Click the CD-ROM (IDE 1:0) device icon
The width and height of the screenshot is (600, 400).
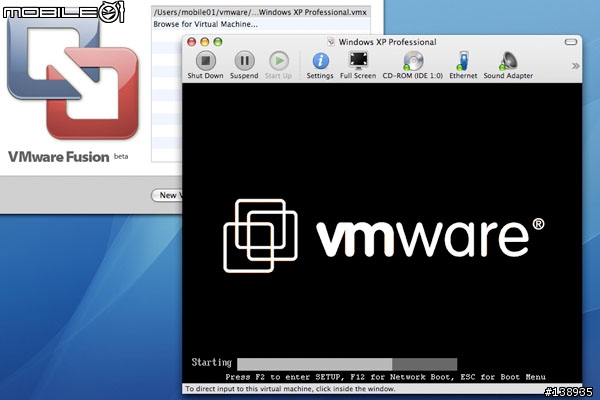pyautogui.click(x=412, y=61)
